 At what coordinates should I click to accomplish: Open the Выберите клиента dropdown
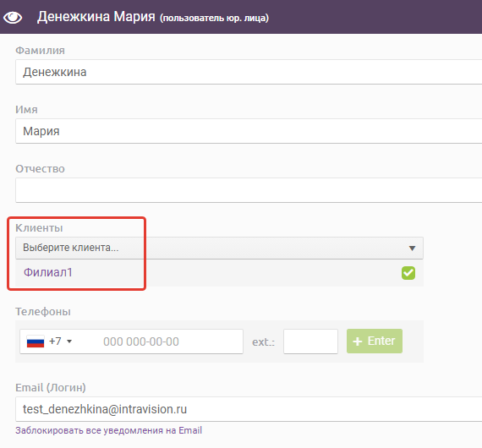tap(219, 248)
